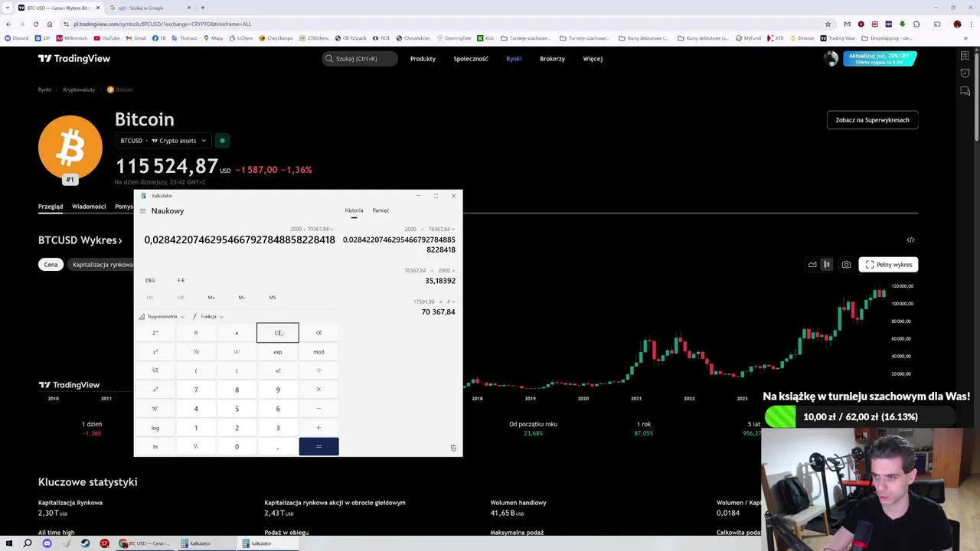The image size is (980, 551).
Task: Open the alerts clock icon in right sidebar
Action: pos(965,73)
